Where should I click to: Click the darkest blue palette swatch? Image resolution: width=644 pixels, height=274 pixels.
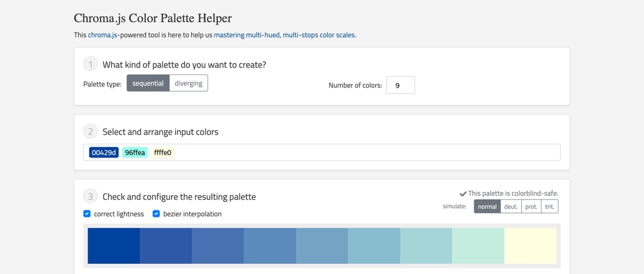(x=114, y=246)
